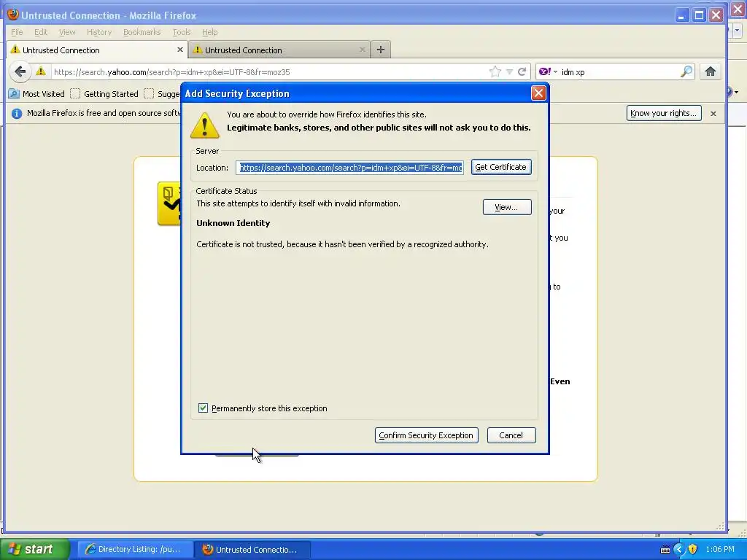Click the main address bar URL
The image size is (747, 560).
pyautogui.click(x=271, y=72)
